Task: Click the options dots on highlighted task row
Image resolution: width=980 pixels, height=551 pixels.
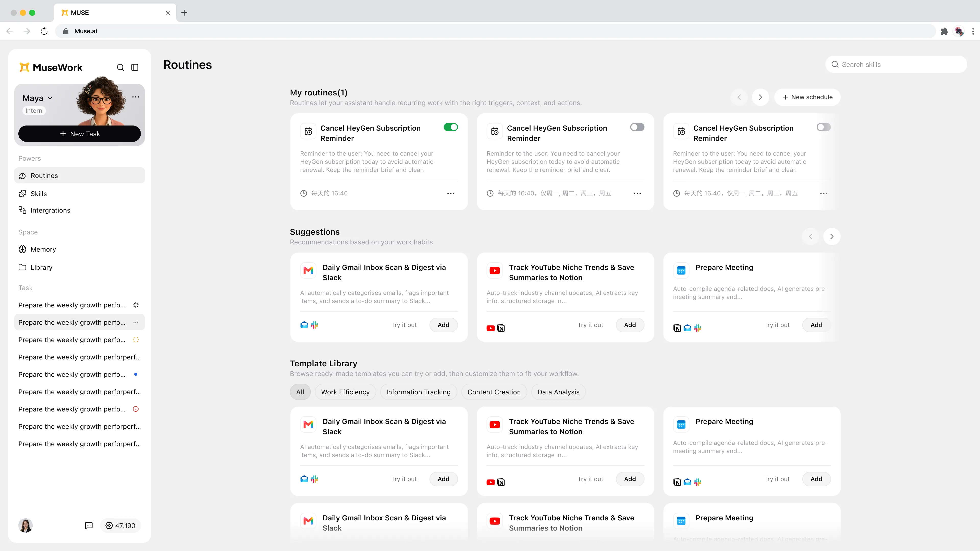Action: (136, 322)
